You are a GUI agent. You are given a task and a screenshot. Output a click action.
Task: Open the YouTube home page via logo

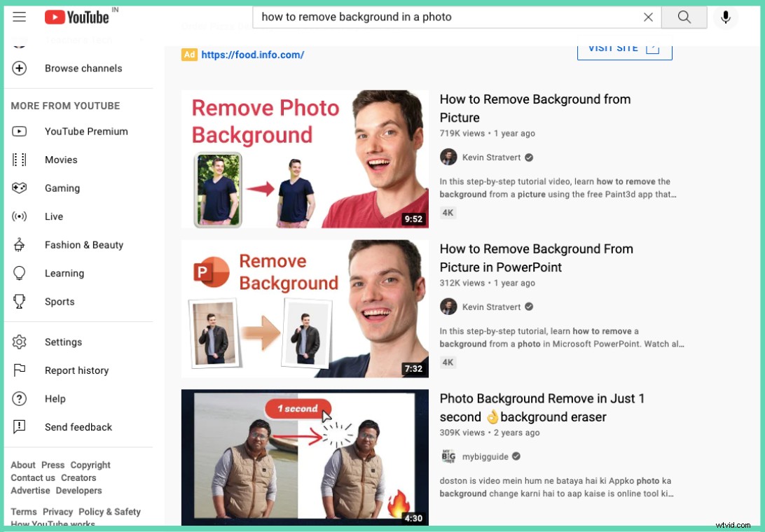[x=77, y=17]
